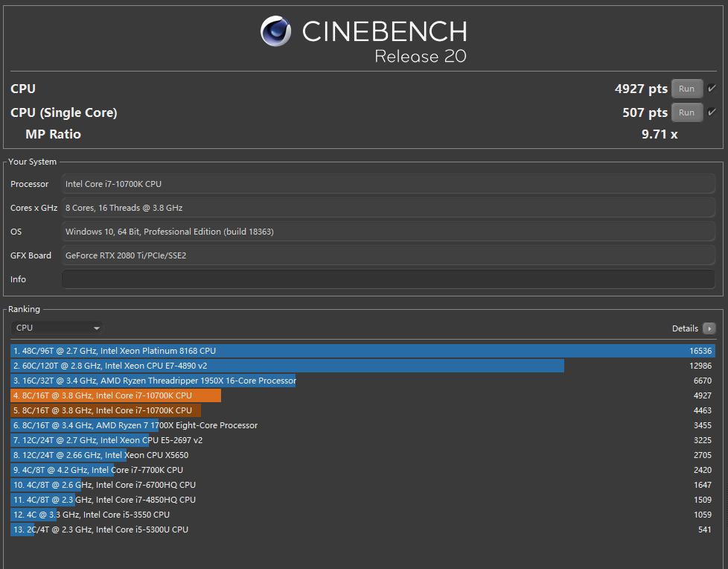The image size is (728, 569).
Task: Open the CPU ranking dropdown
Action: coord(57,328)
